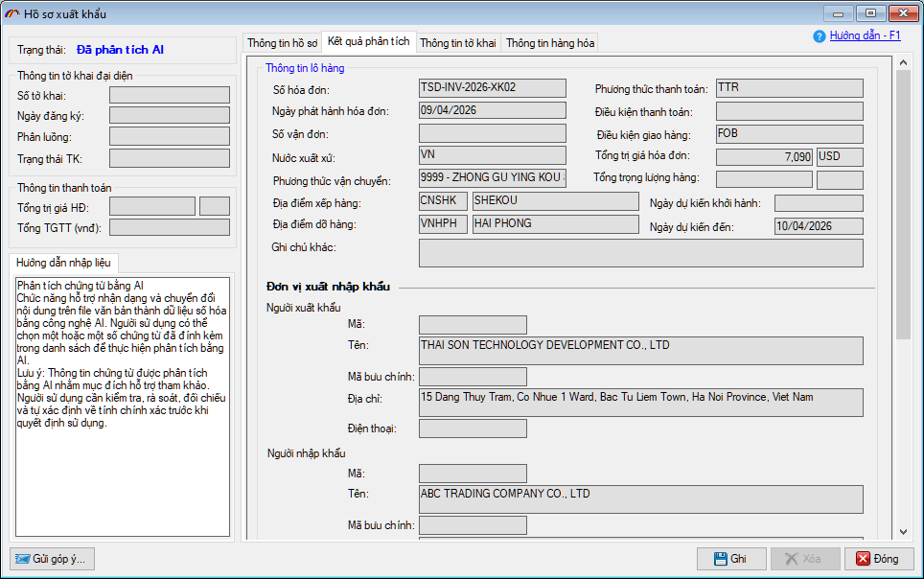Click the scrollbar up arrow
The width and height of the screenshot is (924, 579).
(x=903, y=63)
